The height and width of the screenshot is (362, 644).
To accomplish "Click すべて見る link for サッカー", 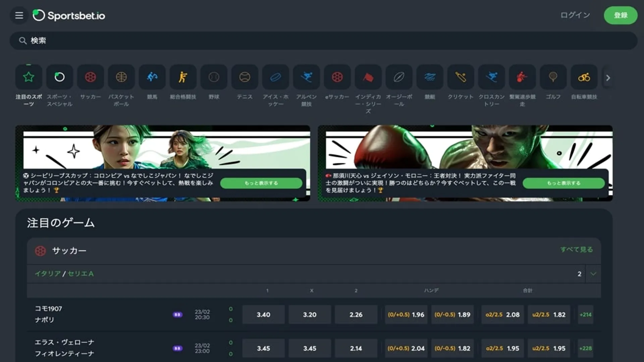I will coord(577,249).
